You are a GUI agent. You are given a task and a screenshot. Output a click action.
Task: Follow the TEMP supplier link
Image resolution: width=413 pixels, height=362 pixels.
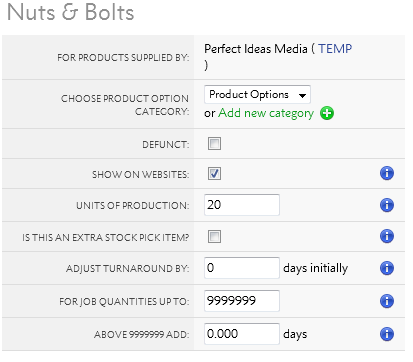pos(335,49)
